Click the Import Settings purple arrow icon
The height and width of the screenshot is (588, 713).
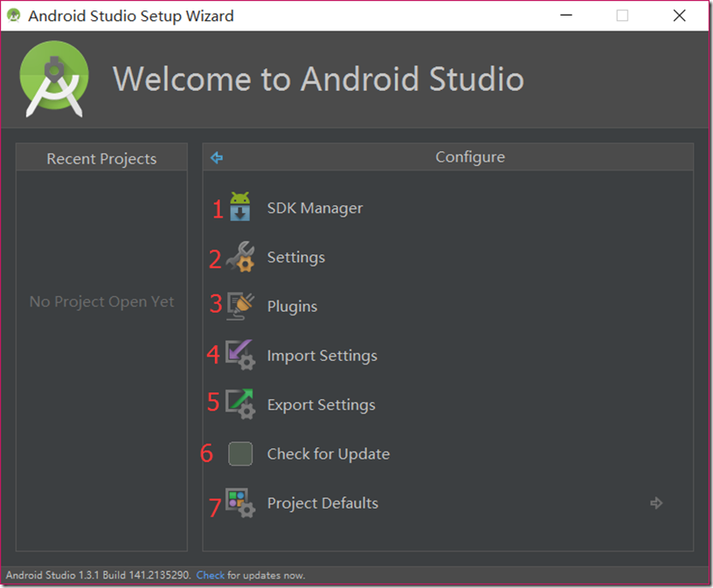coord(239,356)
